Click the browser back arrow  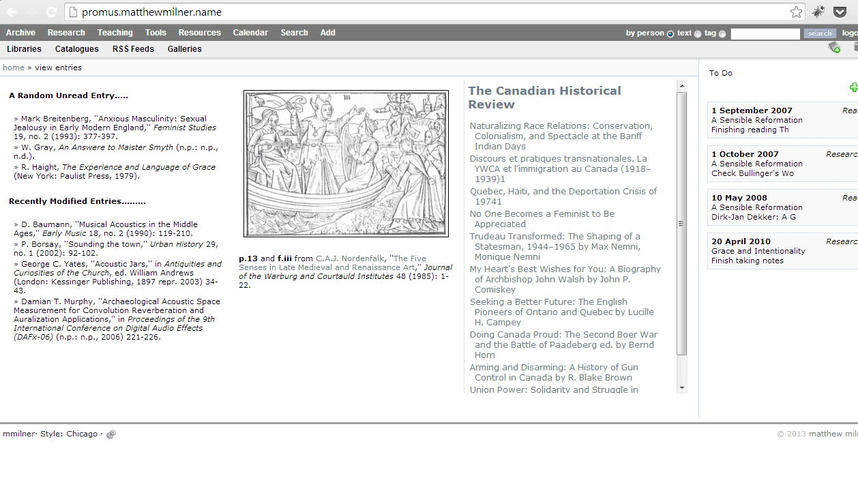[x=12, y=12]
